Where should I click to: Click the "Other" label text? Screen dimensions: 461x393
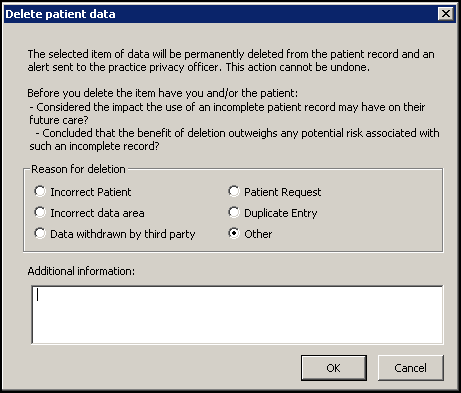[x=258, y=234]
